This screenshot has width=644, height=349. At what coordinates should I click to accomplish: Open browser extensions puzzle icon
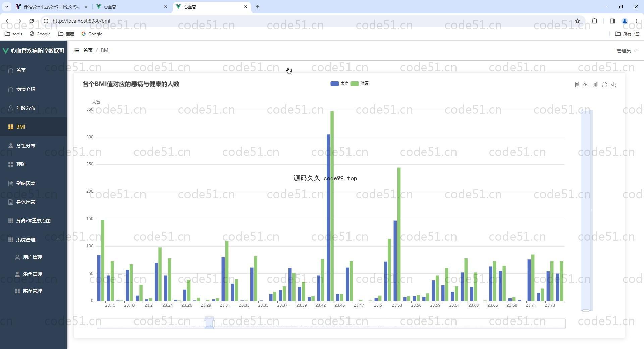pos(595,21)
